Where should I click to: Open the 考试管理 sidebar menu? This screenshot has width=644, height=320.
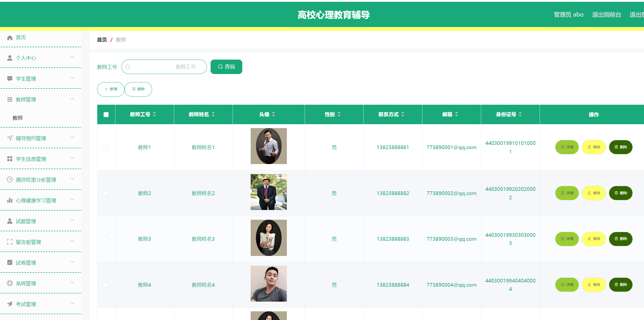41,304
